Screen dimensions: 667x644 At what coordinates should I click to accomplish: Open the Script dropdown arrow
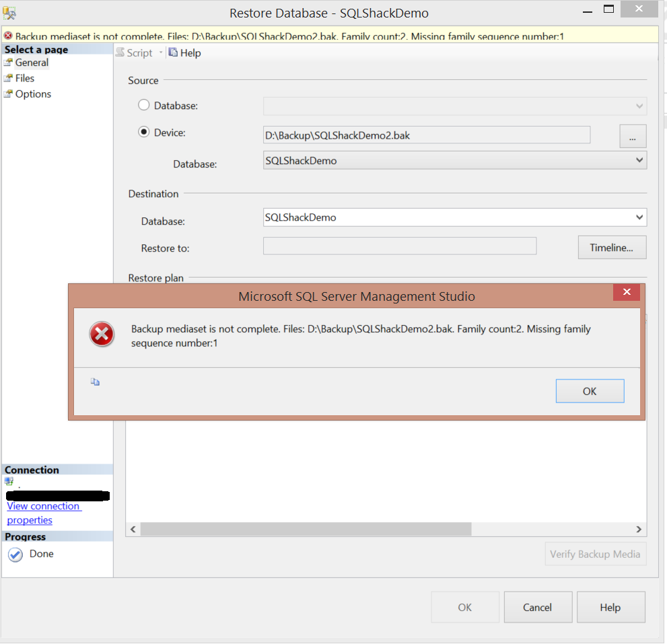click(161, 52)
